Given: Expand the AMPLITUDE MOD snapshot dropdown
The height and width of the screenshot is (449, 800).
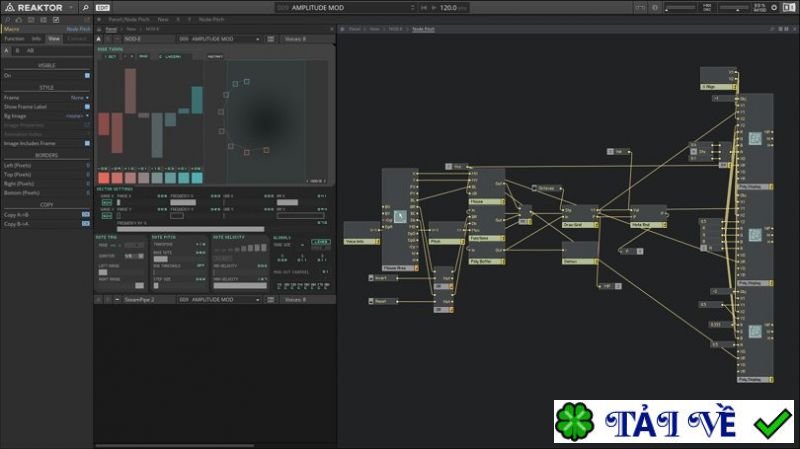Looking at the screenshot, I should [258, 39].
